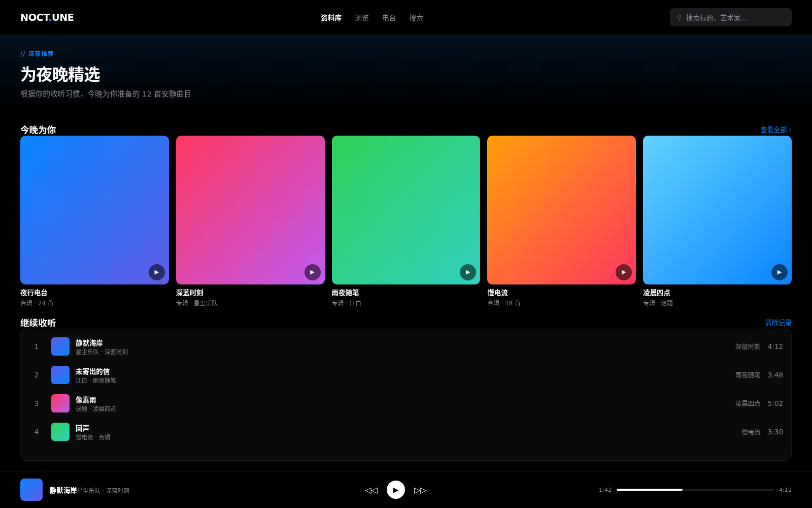
Task: Click the 合辑 · 24 首 caption
Action: pos(37,303)
